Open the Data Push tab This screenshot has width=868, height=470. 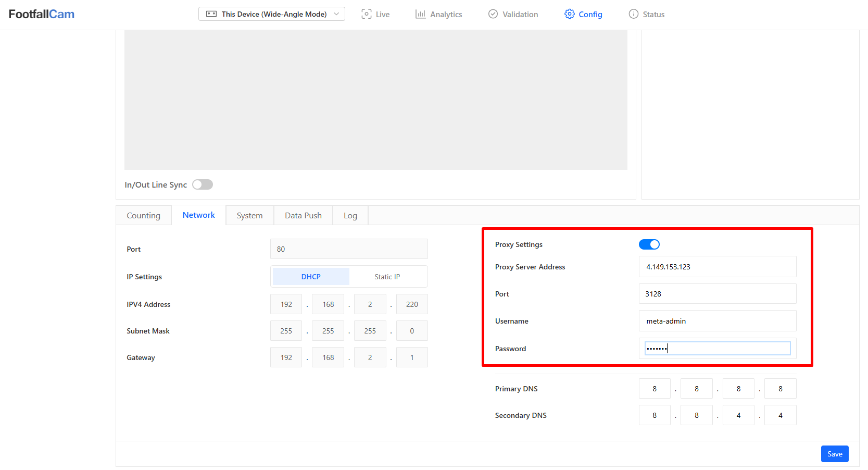tap(303, 216)
